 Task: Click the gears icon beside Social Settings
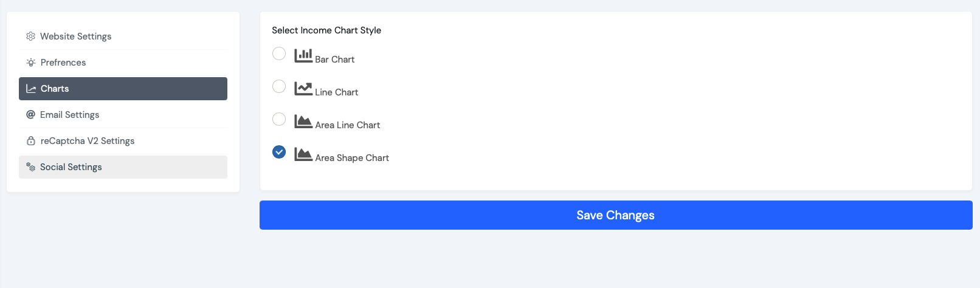click(x=30, y=167)
